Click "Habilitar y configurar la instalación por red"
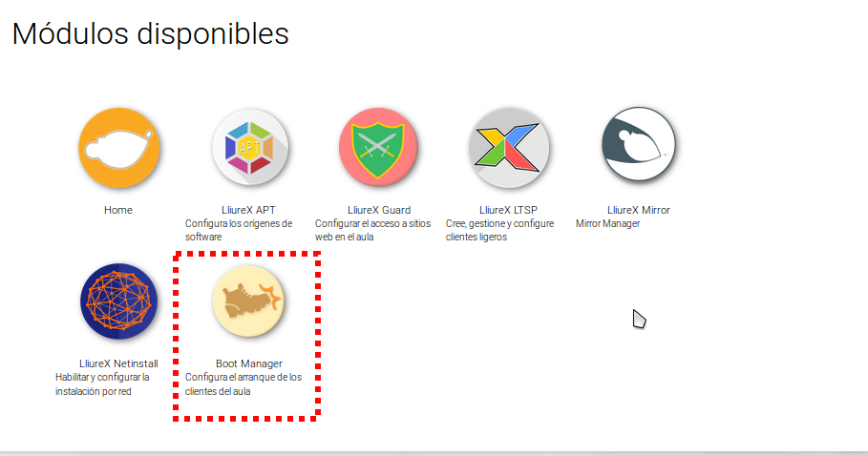The height and width of the screenshot is (456, 868). tap(102, 384)
